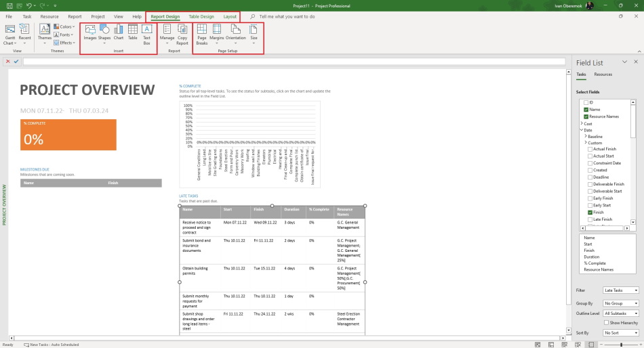Click the formula entry bar
644x348 pixels.
pos(294,62)
